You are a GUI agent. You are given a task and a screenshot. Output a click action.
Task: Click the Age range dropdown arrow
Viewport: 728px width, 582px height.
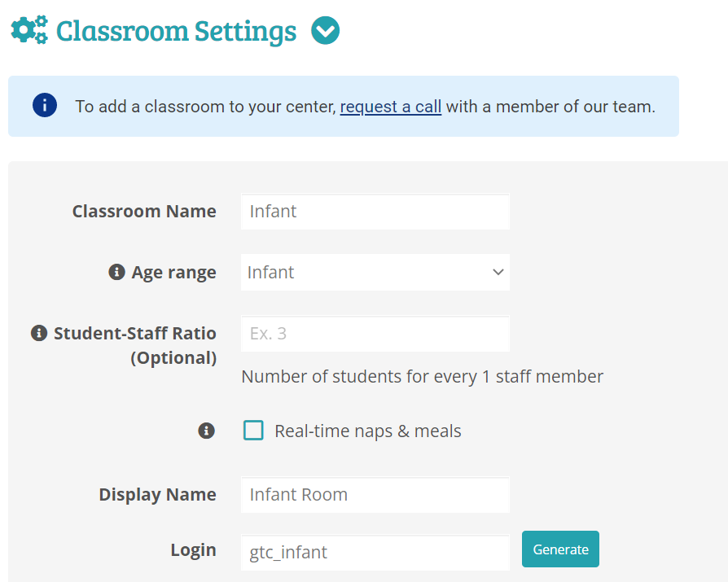pyautogui.click(x=498, y=272)
